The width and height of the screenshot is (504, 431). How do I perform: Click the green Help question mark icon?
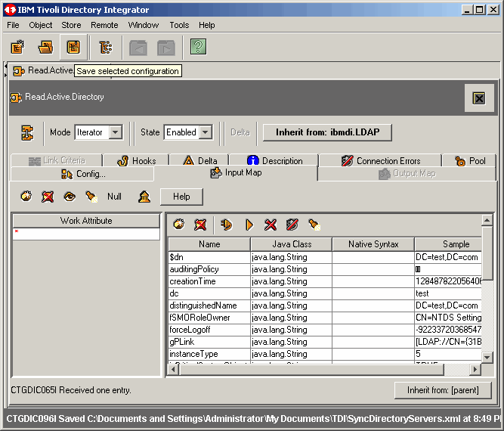click(198, 48)
